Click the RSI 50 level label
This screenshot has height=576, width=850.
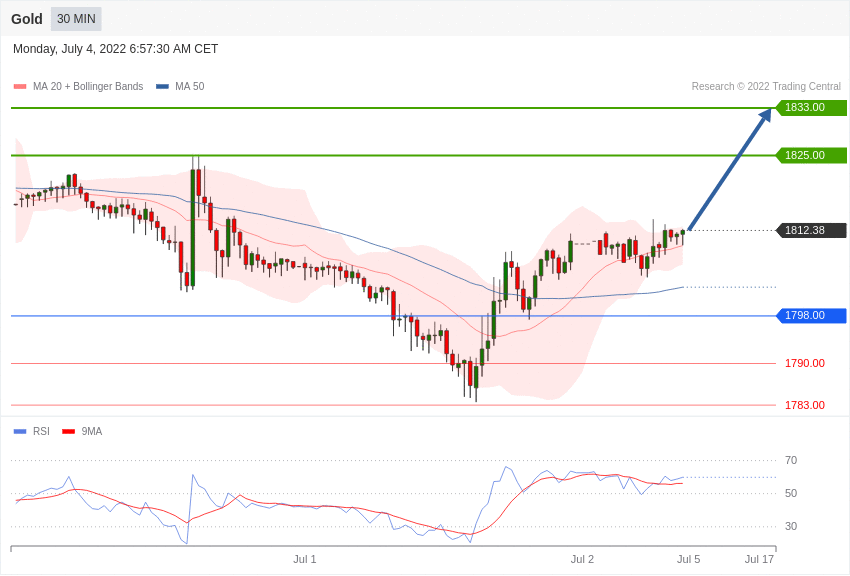791,493
